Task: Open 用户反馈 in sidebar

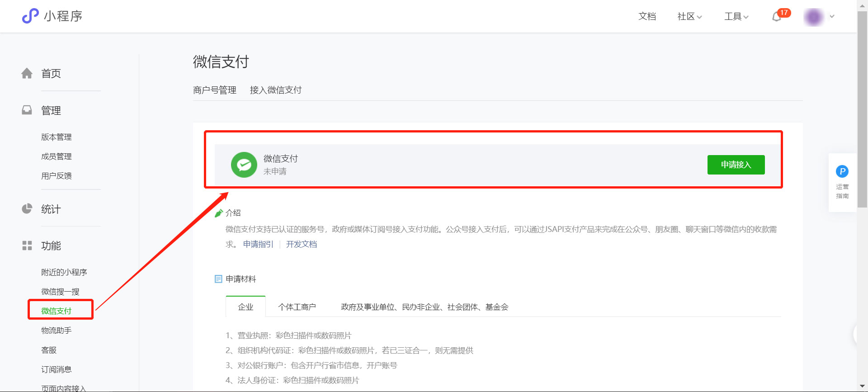Action: click(x=57, y=176)
